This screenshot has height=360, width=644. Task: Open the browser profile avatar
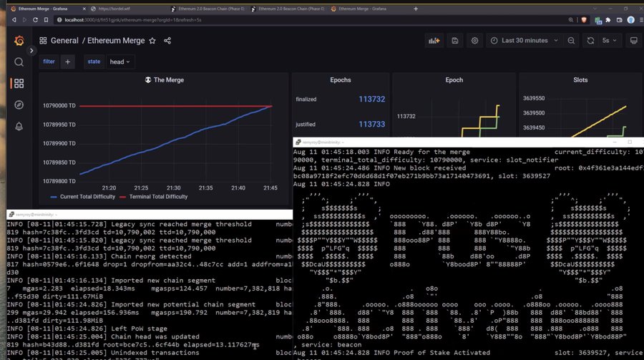point(631,20)
